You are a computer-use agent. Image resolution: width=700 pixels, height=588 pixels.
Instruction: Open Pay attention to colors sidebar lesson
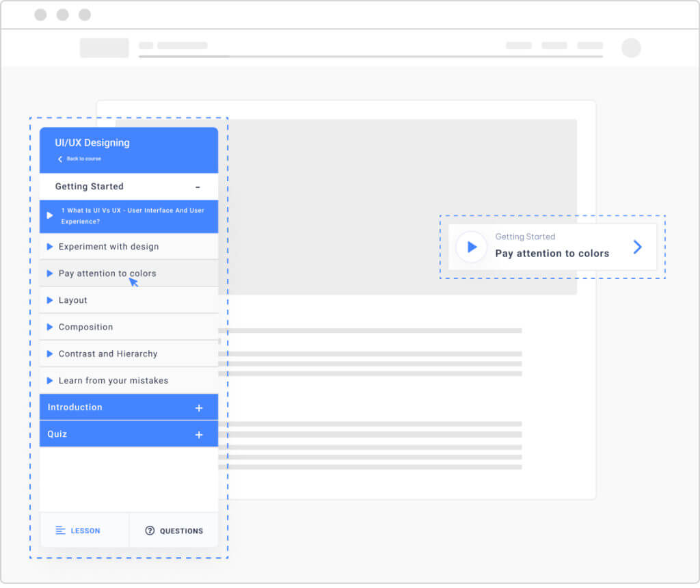129,273
